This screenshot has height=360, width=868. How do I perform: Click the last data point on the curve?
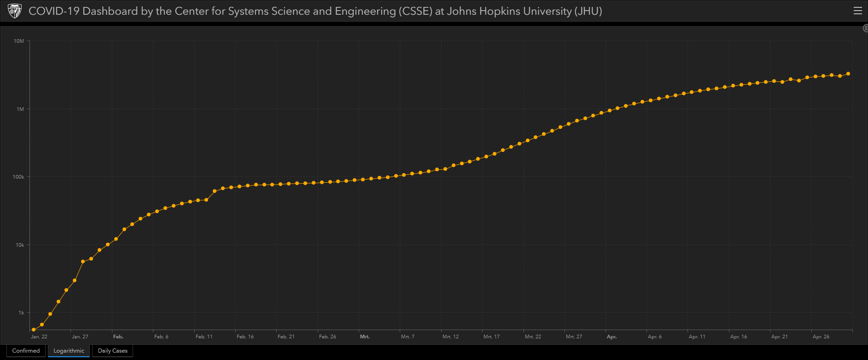pyautogui.click(x=848, y=74)
